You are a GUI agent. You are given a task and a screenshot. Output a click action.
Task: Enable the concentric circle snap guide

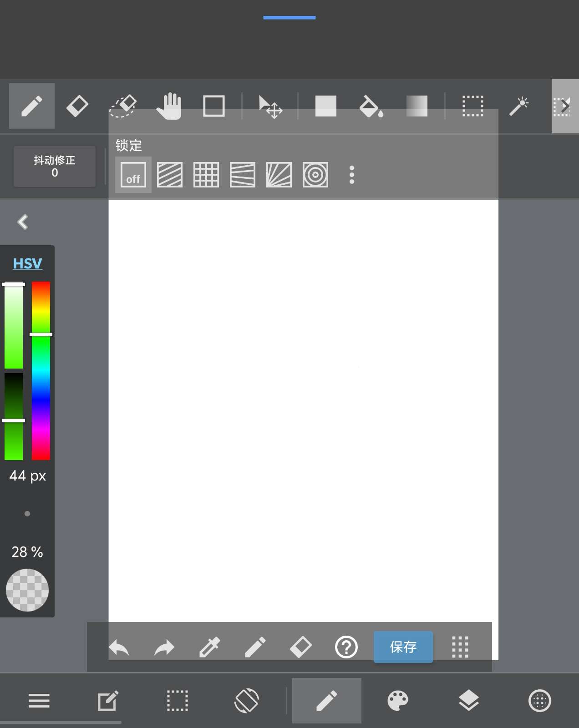tap(315, 175)
